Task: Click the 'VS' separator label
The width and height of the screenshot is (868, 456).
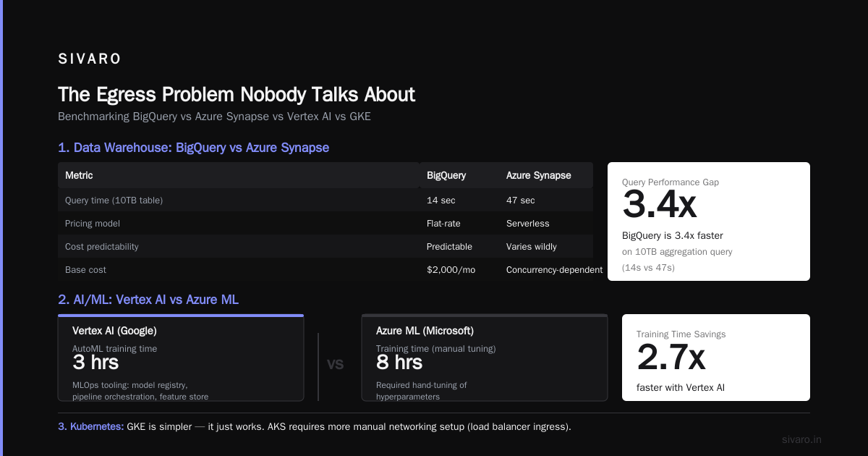Action: [x=335, y=365]
